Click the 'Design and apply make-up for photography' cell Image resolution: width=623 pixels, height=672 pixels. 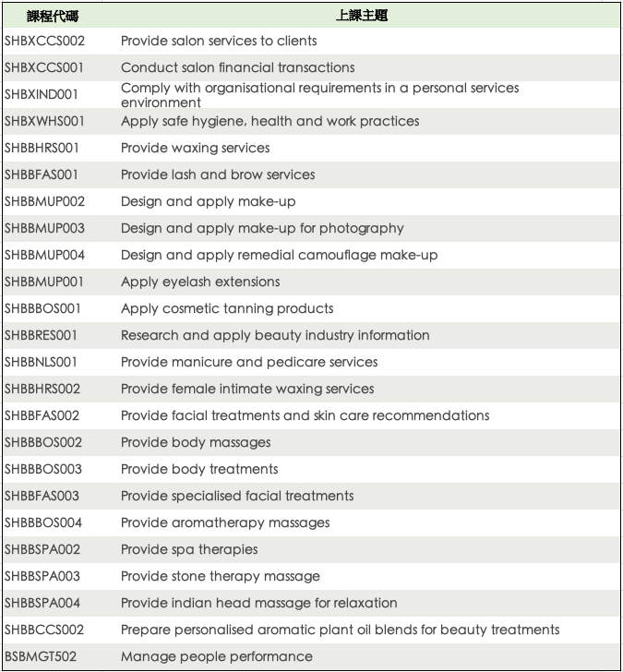coord(262,228)
